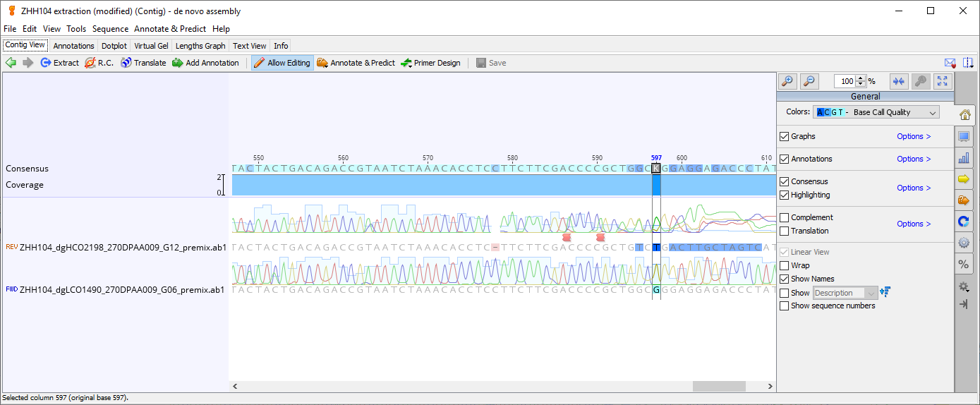Image resolution: width=980 pixels, height=405 pixels.
Task: Open the orange question arrow sidebar tab
Action: [x=964, y=200]
